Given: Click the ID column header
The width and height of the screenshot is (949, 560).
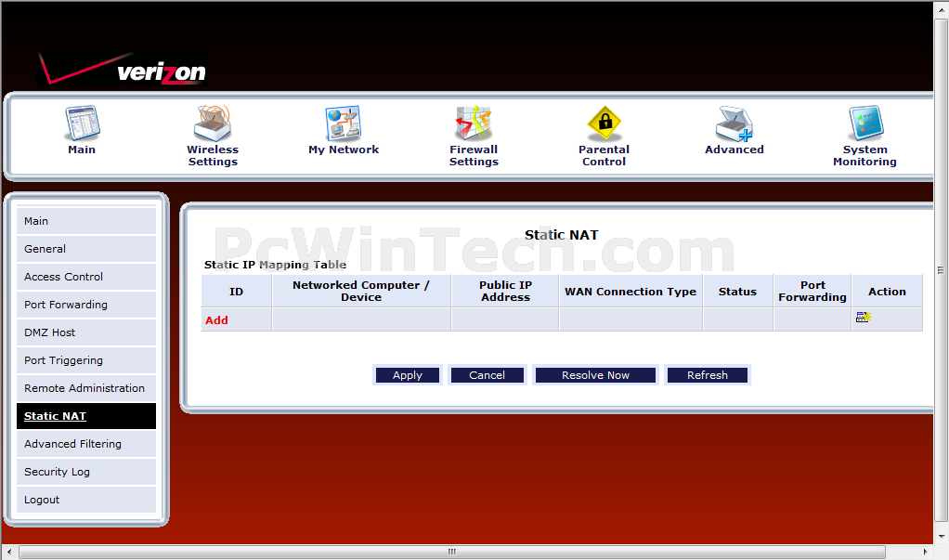Looking at the screenshot, I should tap(236, 292).
